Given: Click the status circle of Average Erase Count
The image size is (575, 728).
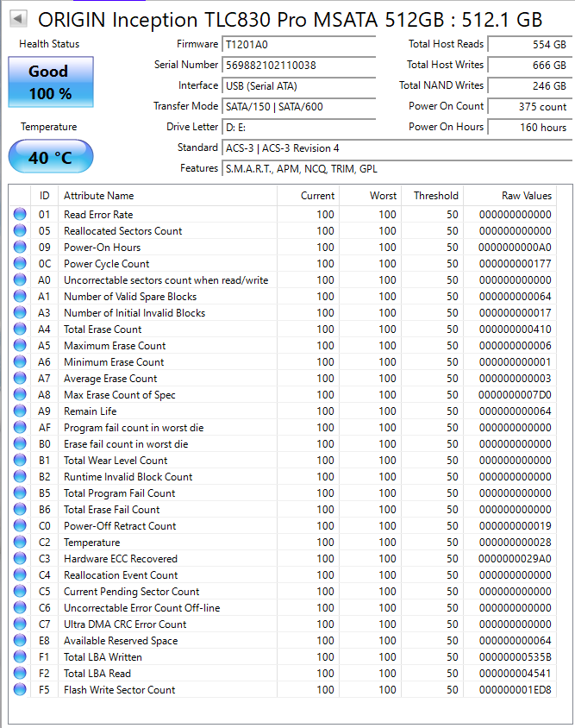Looking at the screenshot, I should [x=20, y=378].
